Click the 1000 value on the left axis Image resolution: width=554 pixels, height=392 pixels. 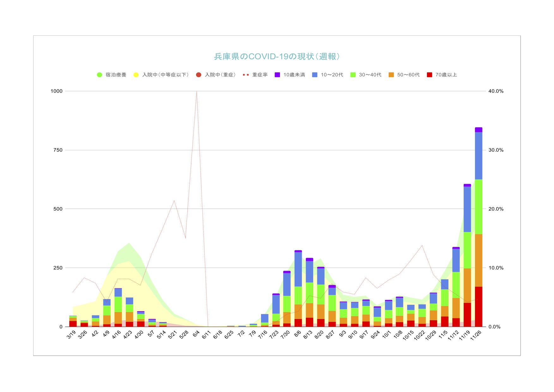tap(57, 91)
